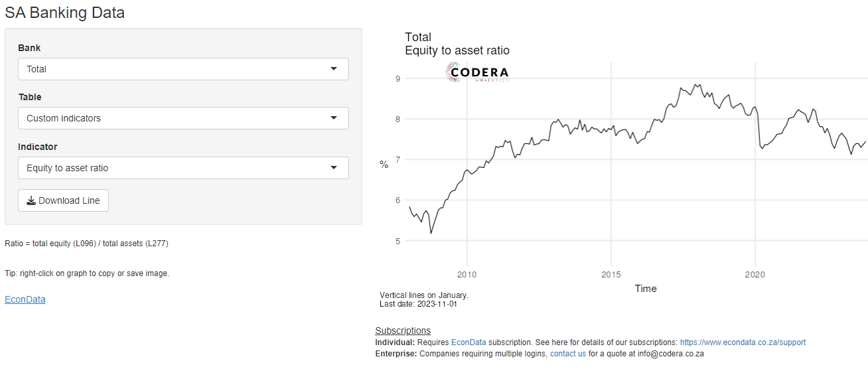Click the Bank field label

[29, 48]
